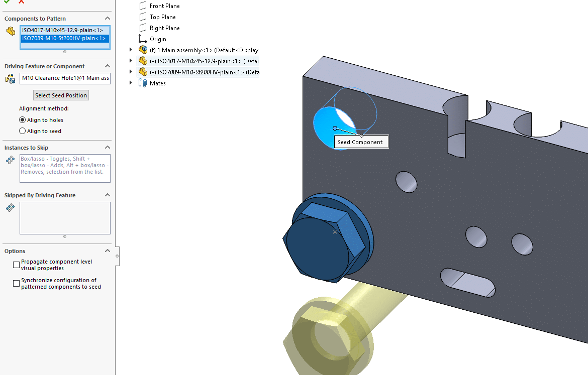Select Align to holes radio button
This screenshot has width=588, height=375.
click(x=22, y=120)
